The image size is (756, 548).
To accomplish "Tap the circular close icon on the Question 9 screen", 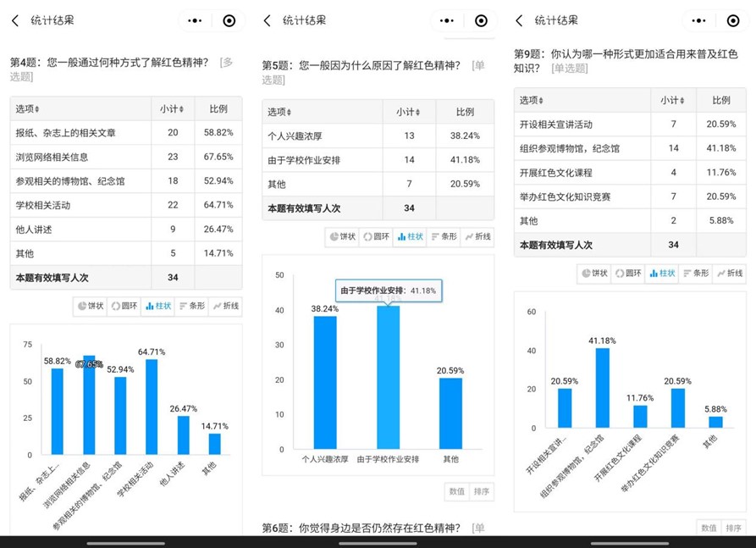I will tap(733, 20).
